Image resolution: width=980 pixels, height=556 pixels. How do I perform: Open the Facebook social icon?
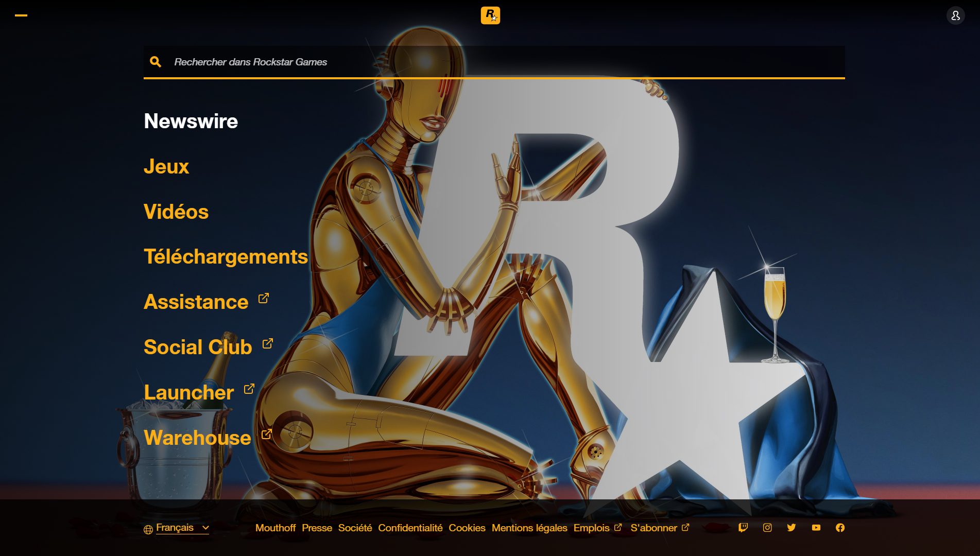(x=840, y=528)
